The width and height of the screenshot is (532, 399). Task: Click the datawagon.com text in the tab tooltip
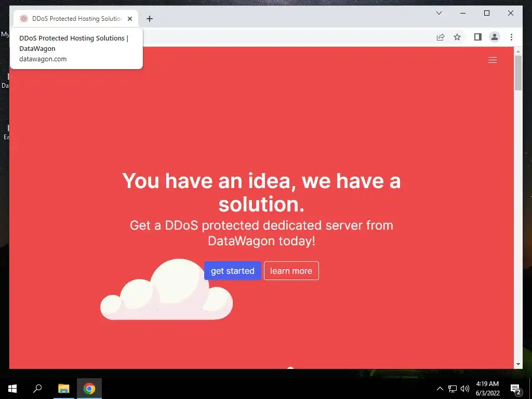click(43, 59)
